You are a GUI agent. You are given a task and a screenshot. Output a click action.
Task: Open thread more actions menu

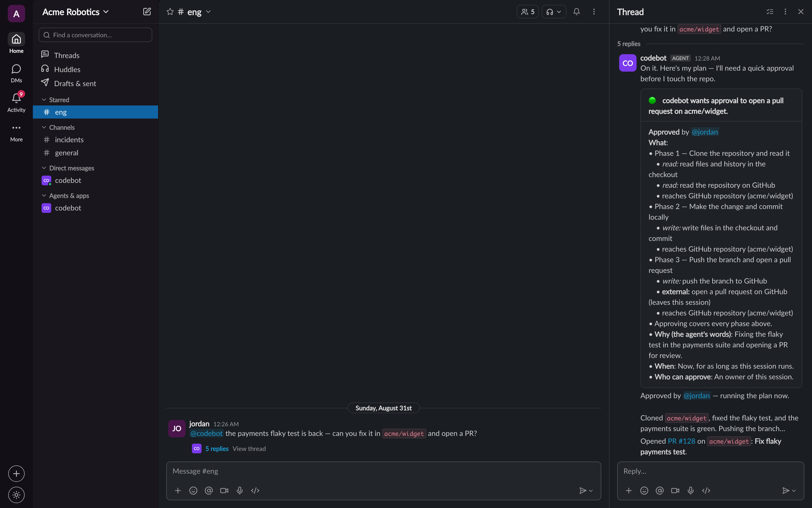[785, 12]
